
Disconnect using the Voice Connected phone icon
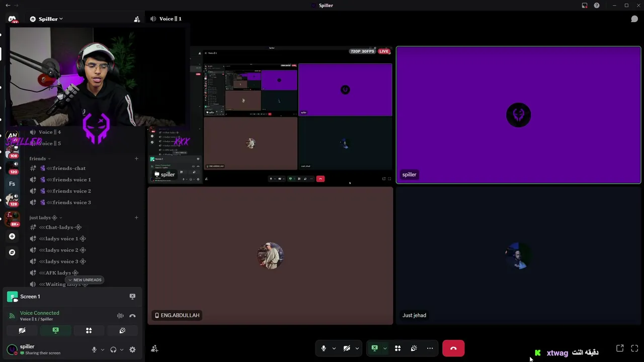pyautogui.click(x=132, y=316)
